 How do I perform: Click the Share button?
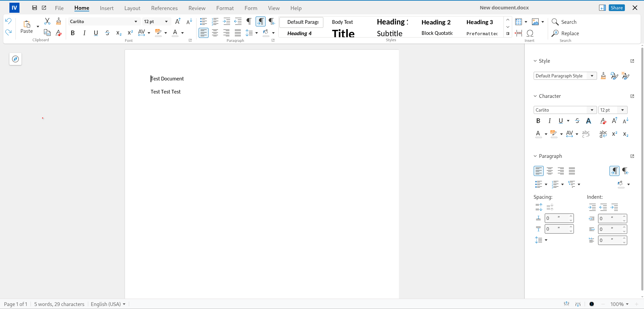[616, 8]
